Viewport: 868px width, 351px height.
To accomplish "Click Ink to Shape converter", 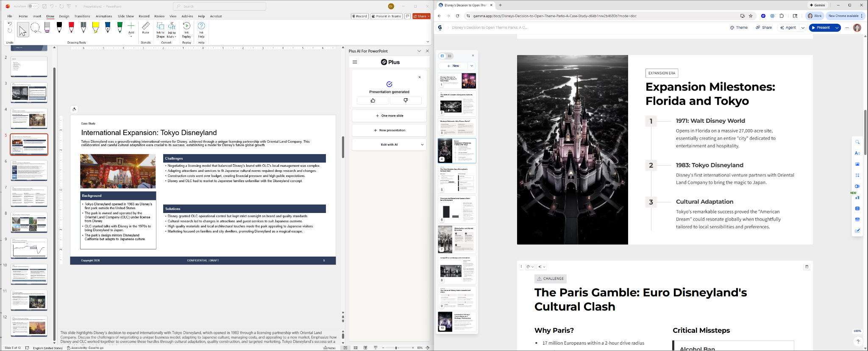I will (x=160, y=29).
